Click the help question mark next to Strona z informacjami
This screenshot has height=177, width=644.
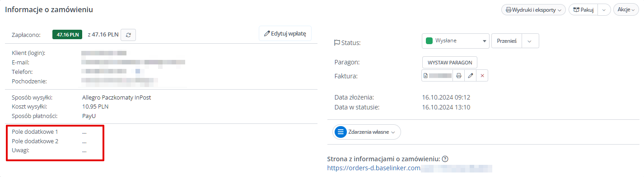point(445,159)
